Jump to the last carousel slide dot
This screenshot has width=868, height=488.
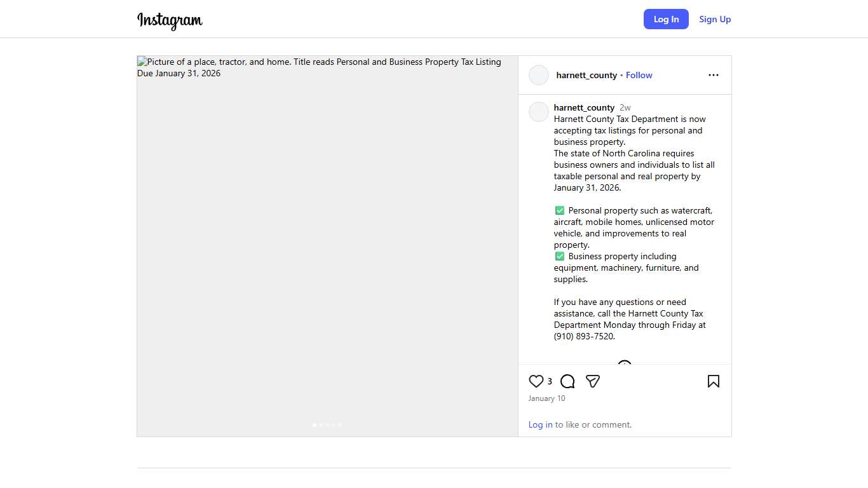[x=339, y=425]
